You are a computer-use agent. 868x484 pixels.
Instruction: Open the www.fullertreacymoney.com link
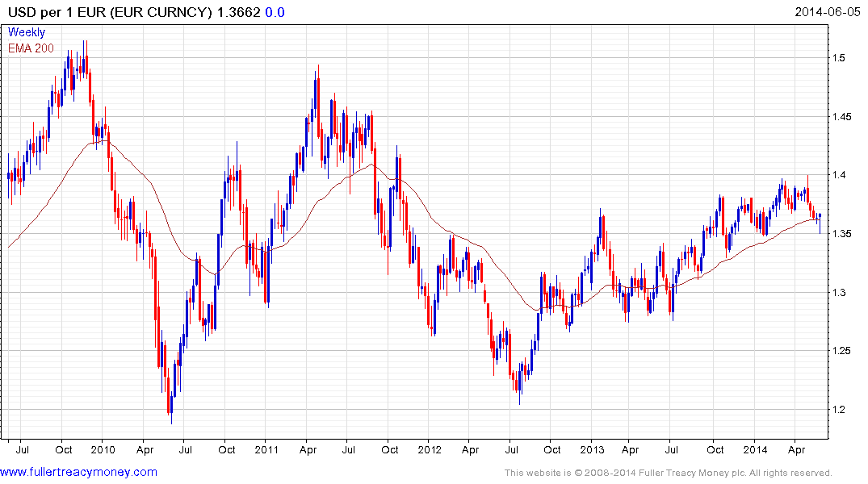click(x=78, y=472)
